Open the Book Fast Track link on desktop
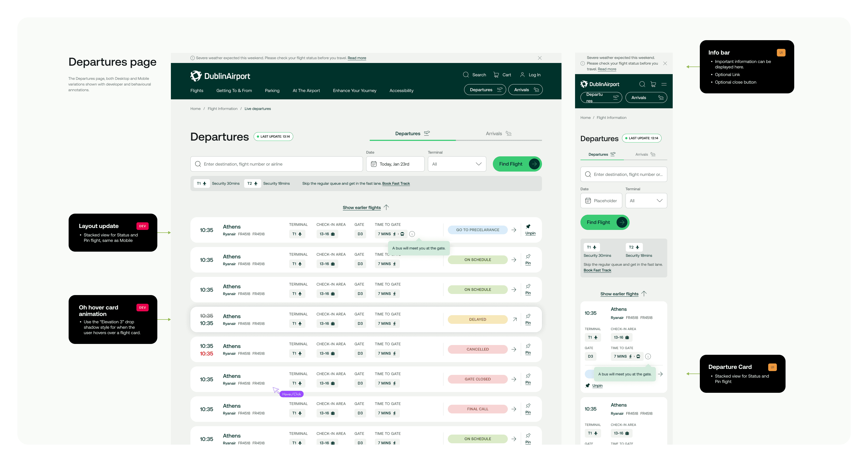Screen dimensions: 868x462 pos(395,183)
